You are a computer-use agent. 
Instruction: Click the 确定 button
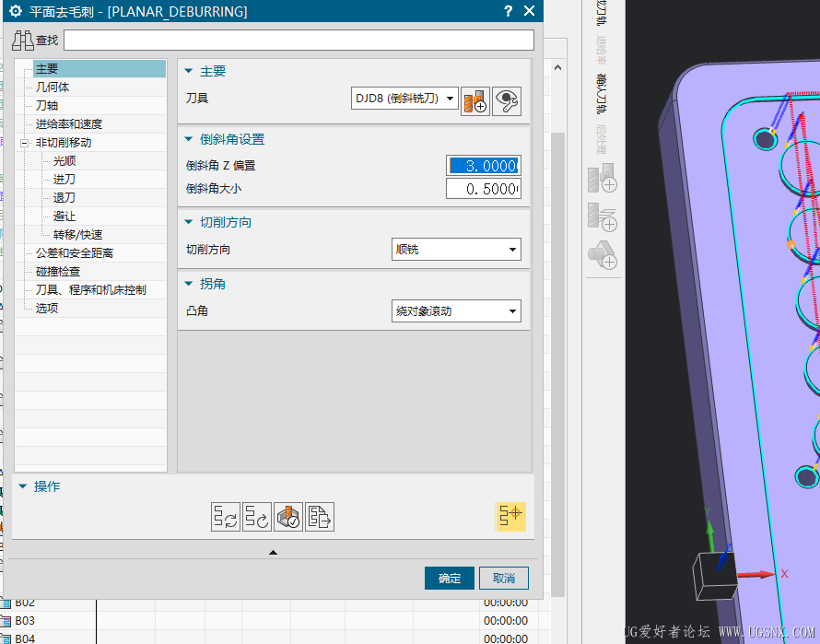pyautogui.click(x=450, y=578)
